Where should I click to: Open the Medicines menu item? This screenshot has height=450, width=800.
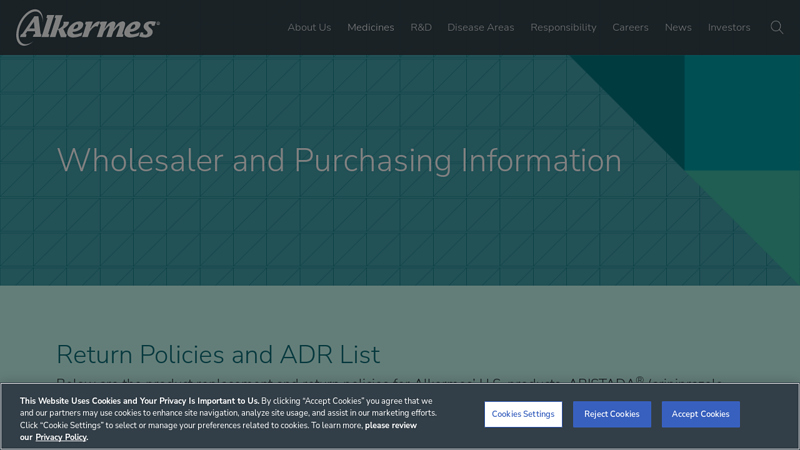(370, 28)
